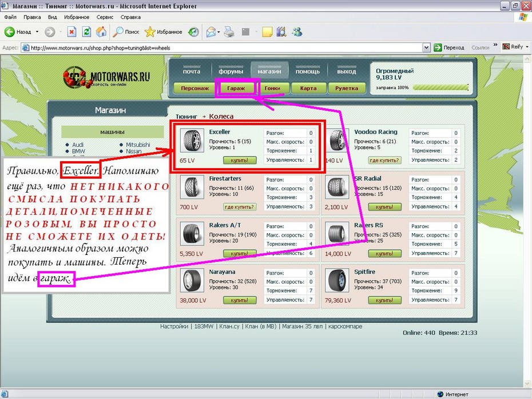The image size is (532, 399).
Task: Click the URL address field
Action: tap(222, 48)
